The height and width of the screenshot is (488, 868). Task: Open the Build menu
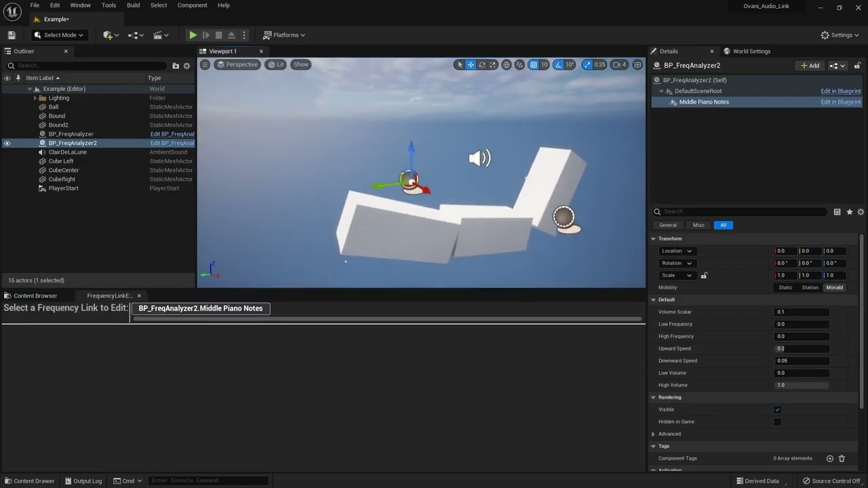(133, 5)
